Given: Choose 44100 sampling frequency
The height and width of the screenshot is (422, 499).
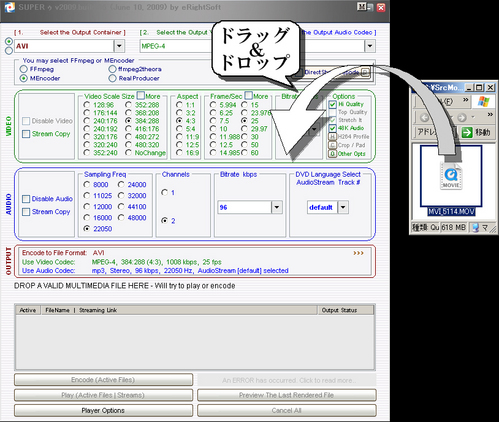Looking at the screenshot, I should point(121,207).
